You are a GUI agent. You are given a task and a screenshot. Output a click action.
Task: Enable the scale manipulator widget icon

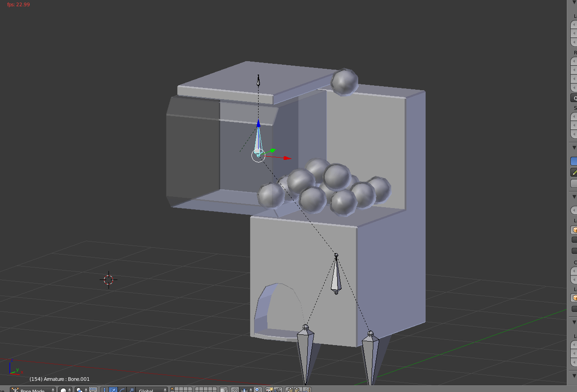coord(131,389)
